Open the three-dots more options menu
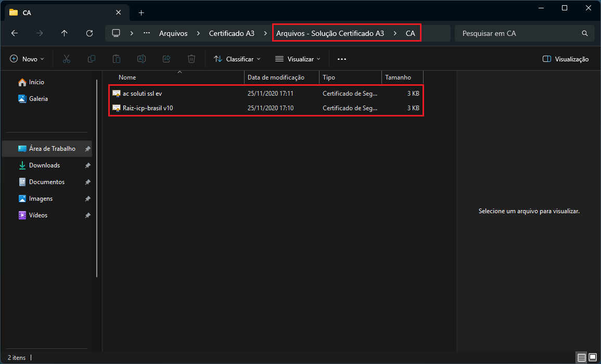The height and width of the screenshot is (364, 601). (x=342, y=59)
